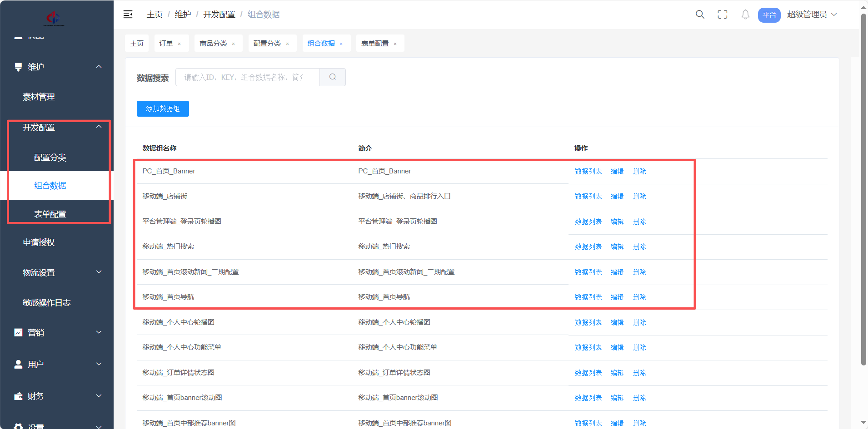
Task: Open notifications bell icon
Action: coord(745,15)
